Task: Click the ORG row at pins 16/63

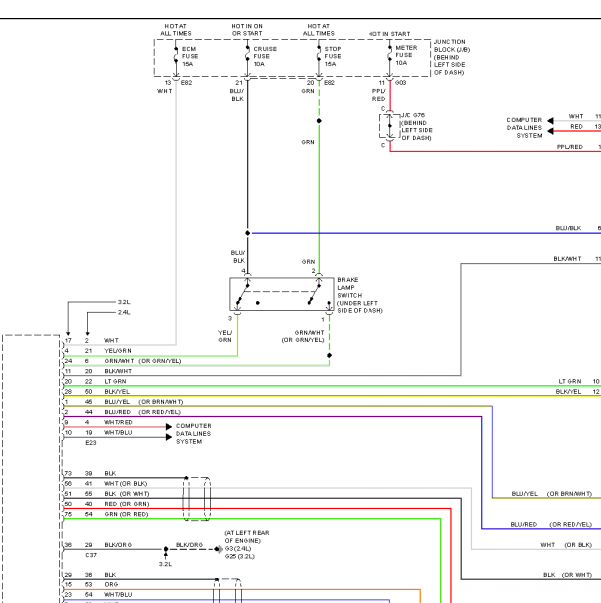Action: pyautogui.click(x=91, y=584)
